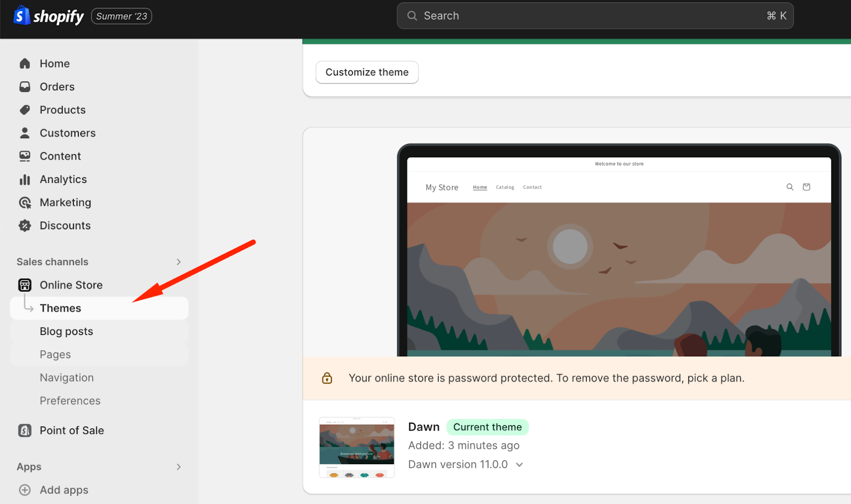Screen dimensions: 851x504
Task: Expand the Apps section
Action: click(179, 466)
